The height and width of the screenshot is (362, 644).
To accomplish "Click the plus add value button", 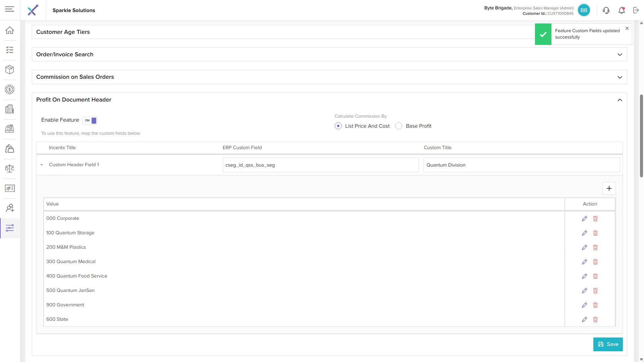I will click(609, 188).
